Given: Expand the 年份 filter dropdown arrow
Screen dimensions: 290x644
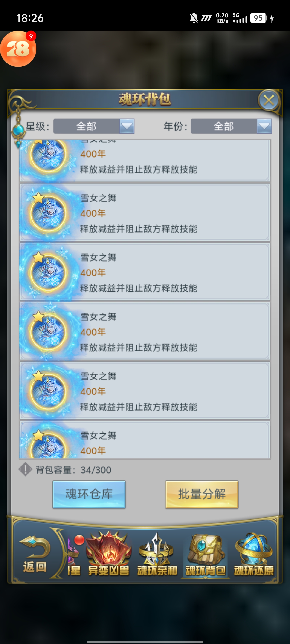Looking at the screenshot, I should pos(264,126).
